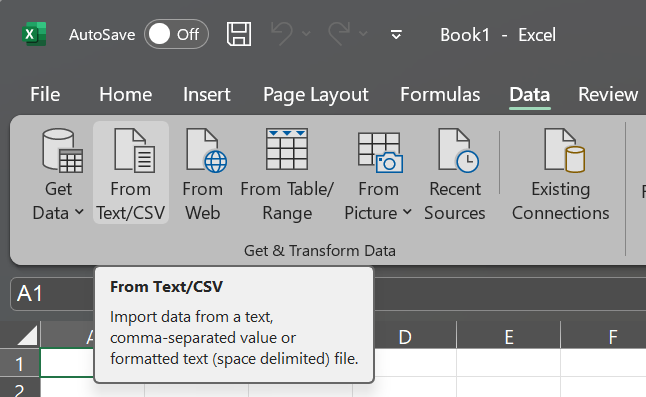Open Recent Sources clock icon
Screen dimensions: 646x397
459,150
